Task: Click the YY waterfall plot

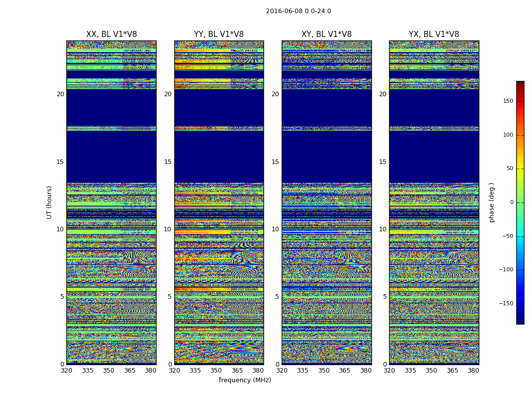Action: pos(219,202)
